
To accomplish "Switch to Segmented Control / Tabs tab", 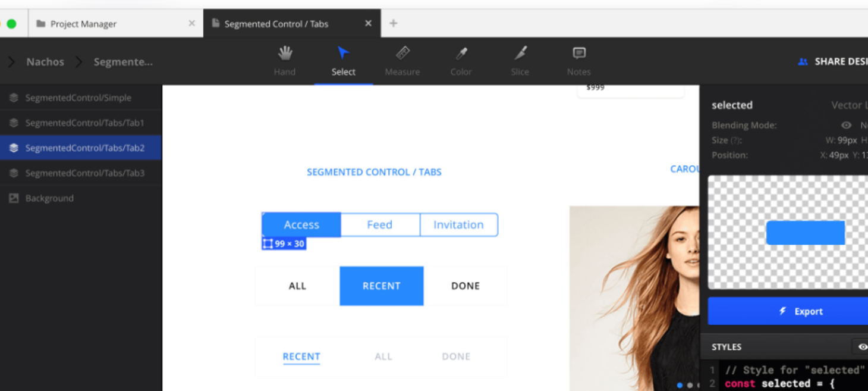I will click(x=291, y=23).
